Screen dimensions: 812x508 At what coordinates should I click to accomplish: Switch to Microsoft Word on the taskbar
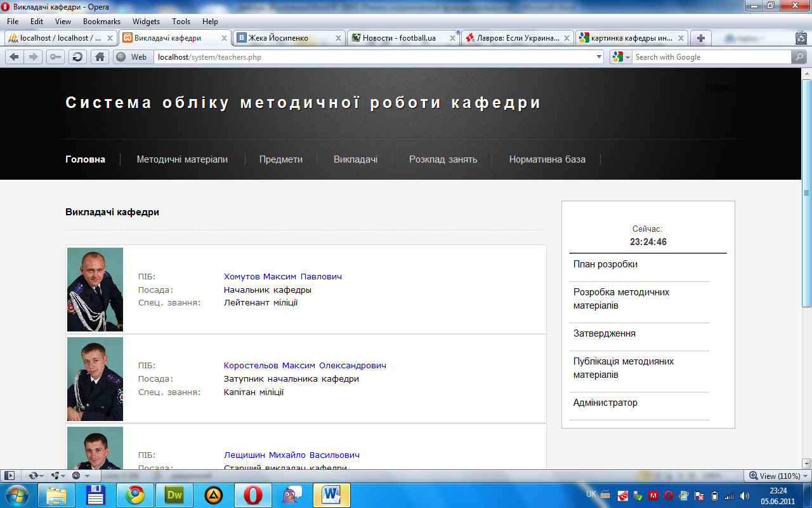(332, 495)
